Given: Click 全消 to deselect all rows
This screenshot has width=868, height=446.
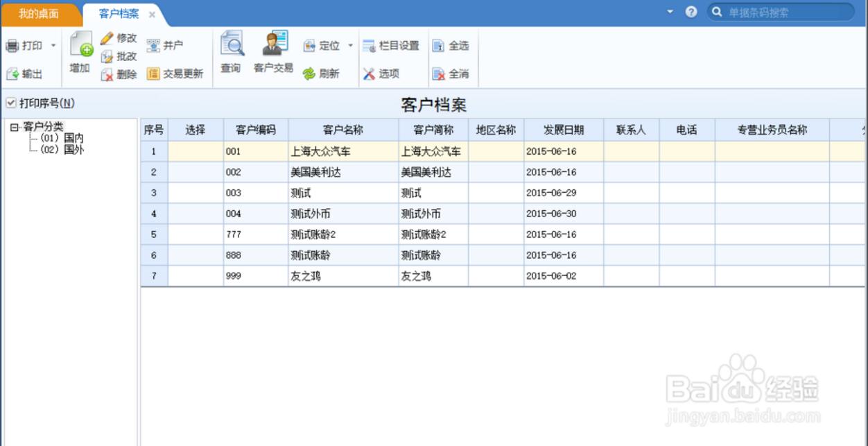Looking at the screenshot, I should (438, 74).
